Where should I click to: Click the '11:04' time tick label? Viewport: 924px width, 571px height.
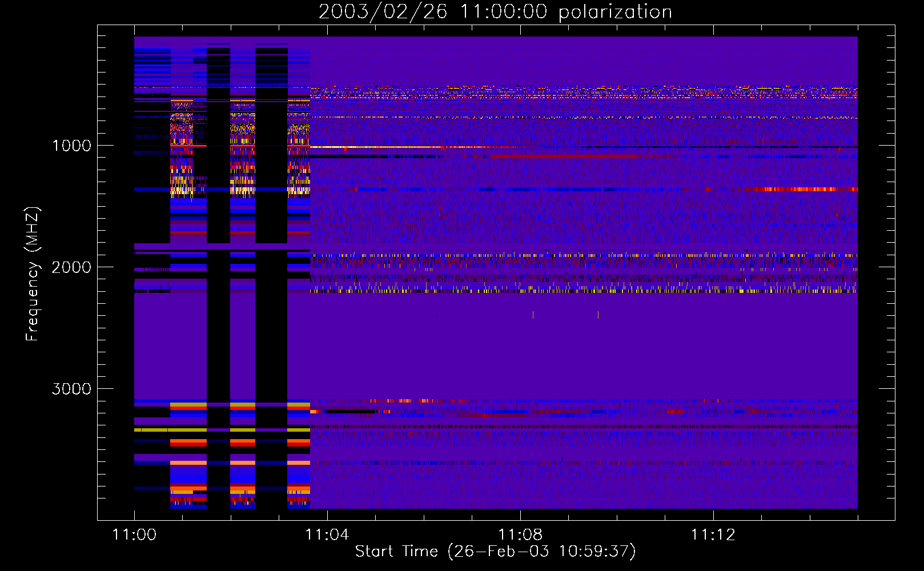[327, 535]
